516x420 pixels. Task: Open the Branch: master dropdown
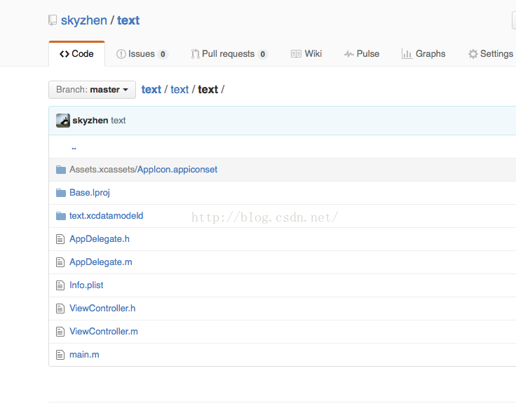[x=92, y=90]
